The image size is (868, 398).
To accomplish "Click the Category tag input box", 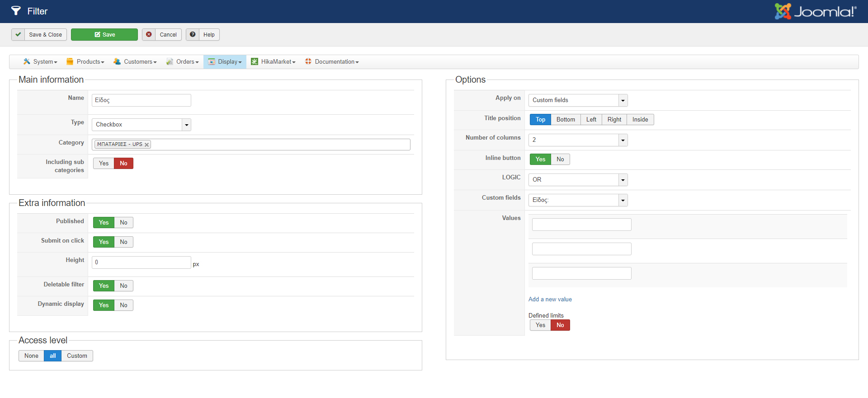I will coord(251,145).
